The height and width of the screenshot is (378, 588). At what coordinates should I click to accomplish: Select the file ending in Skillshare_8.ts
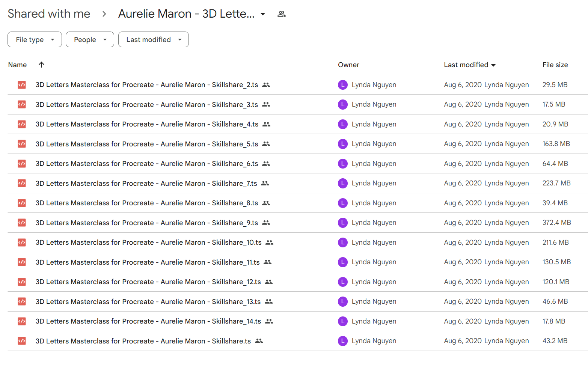pyautogui.click(x=147, y=203)
